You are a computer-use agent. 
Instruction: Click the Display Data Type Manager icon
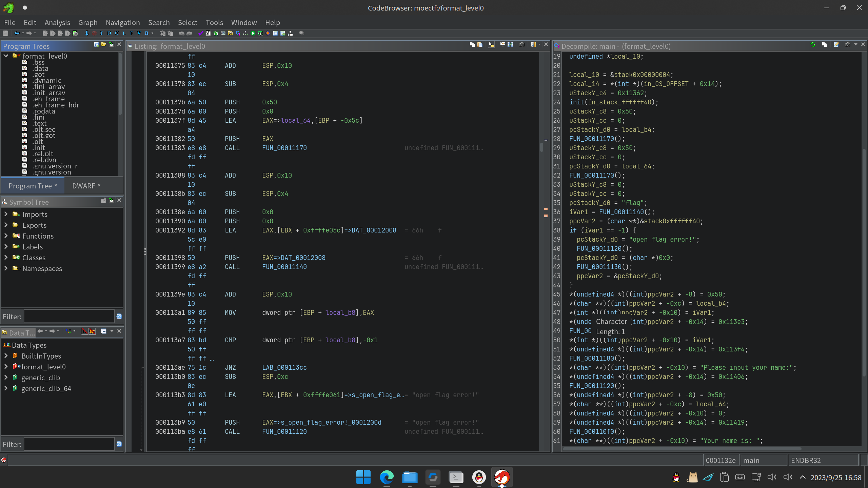(230, 33)
